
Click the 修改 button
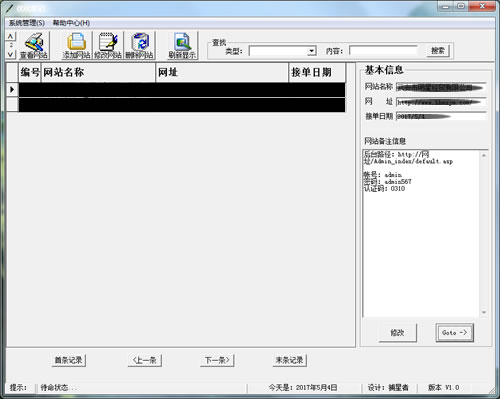coord(398,333)
